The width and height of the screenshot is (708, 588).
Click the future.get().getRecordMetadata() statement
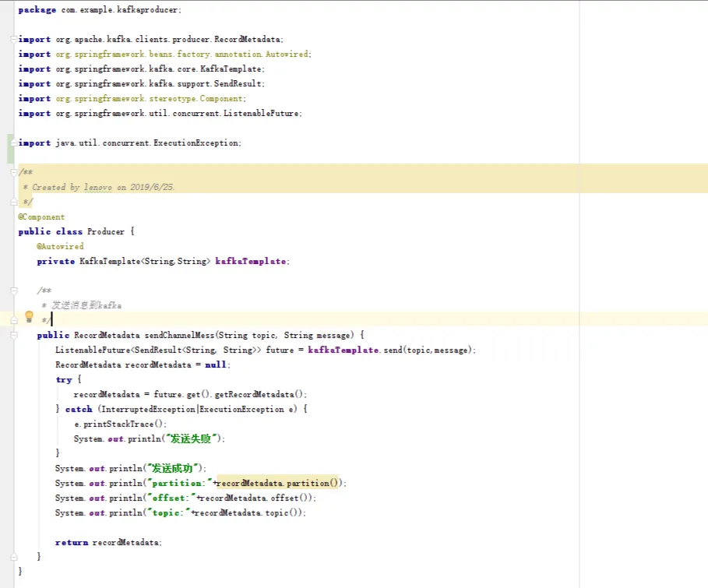[190, 395]
